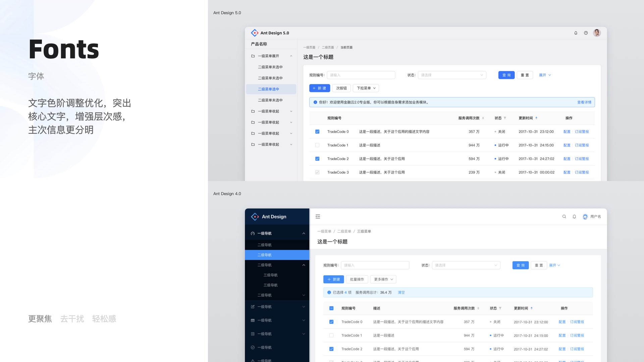Image resolution: width=644 pixels, height=362 pixels.
Task: Click sort arrow on 更新时间 in 4.0 table
Action: click(532, 308)
